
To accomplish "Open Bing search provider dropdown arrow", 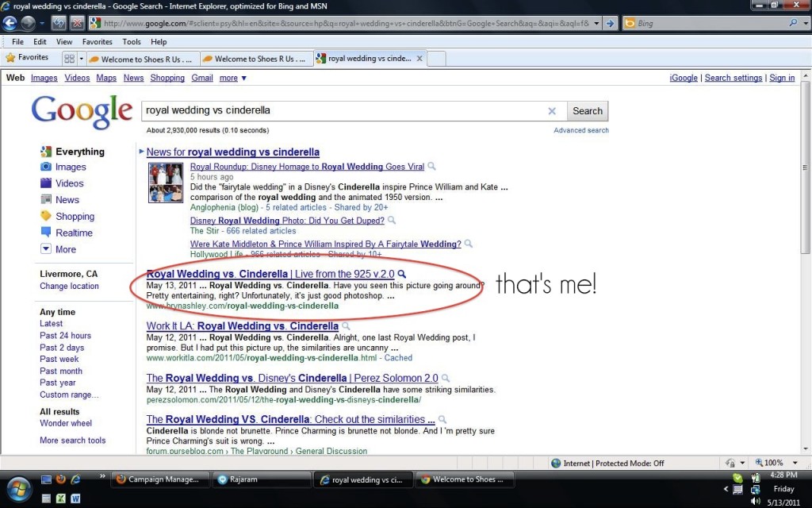I will point(806,23).
